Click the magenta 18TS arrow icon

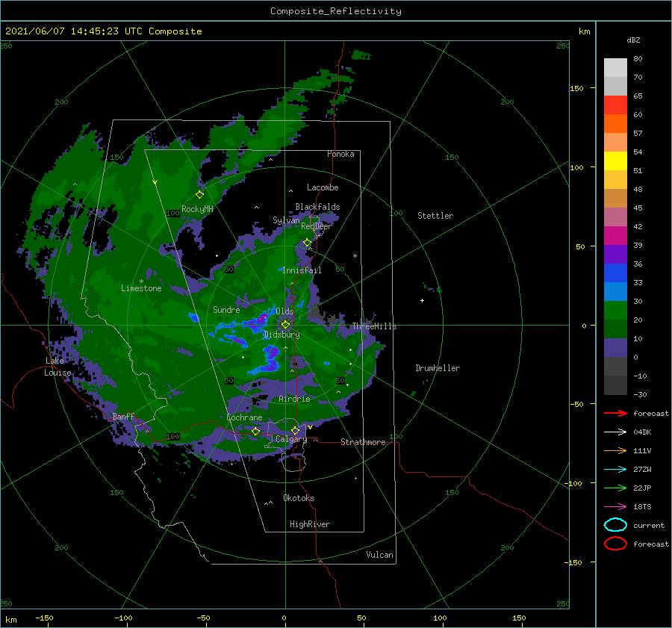point(615,507)
